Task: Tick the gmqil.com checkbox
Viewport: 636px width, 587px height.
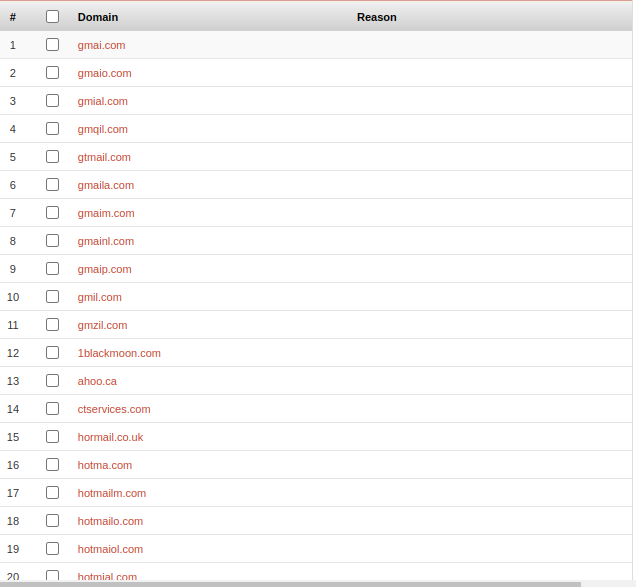Action: (52, 129)
